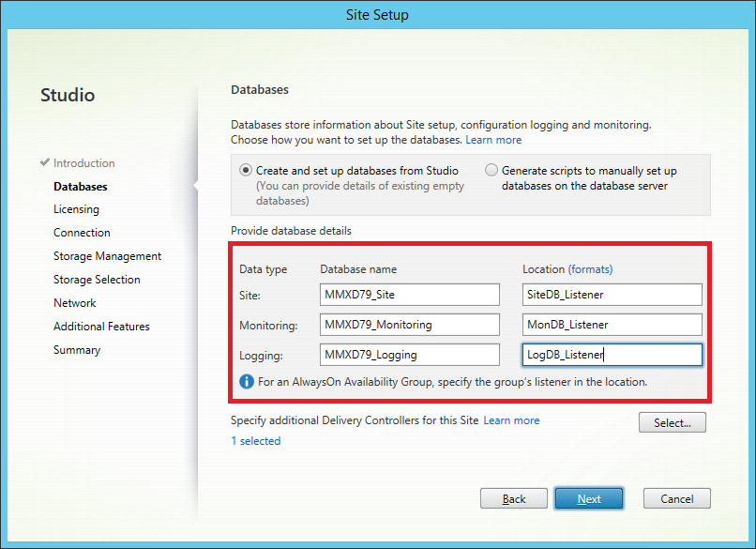Jump to Storage Management step
This screenshot has width=756, height=549.
(107, 256)
